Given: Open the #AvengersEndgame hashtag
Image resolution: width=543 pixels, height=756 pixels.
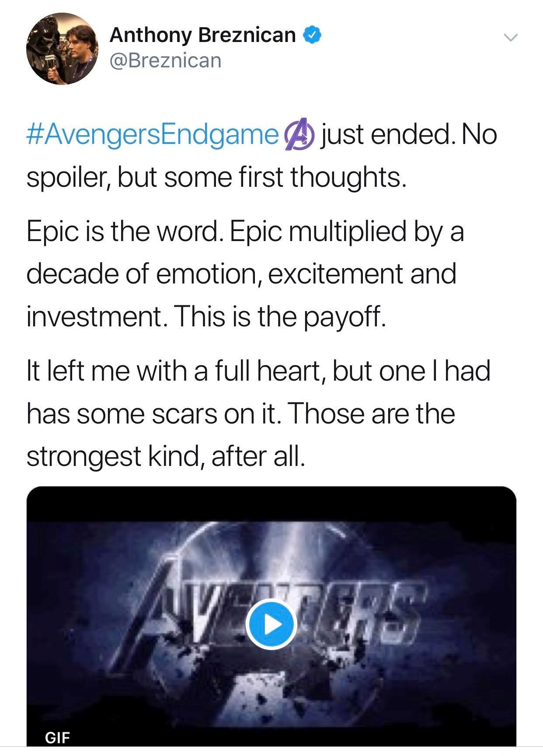Looking at the screenshot, I should [153, 135].
